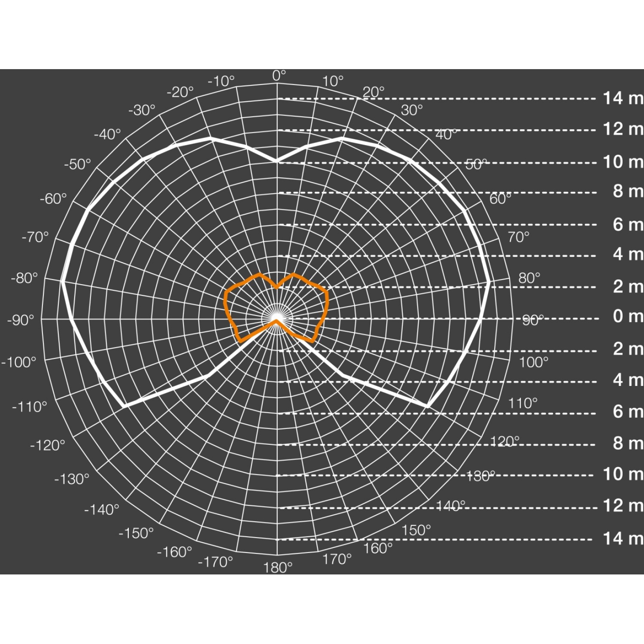Click the -60° angle label
The image size is (644, 644).
[53, 199]
